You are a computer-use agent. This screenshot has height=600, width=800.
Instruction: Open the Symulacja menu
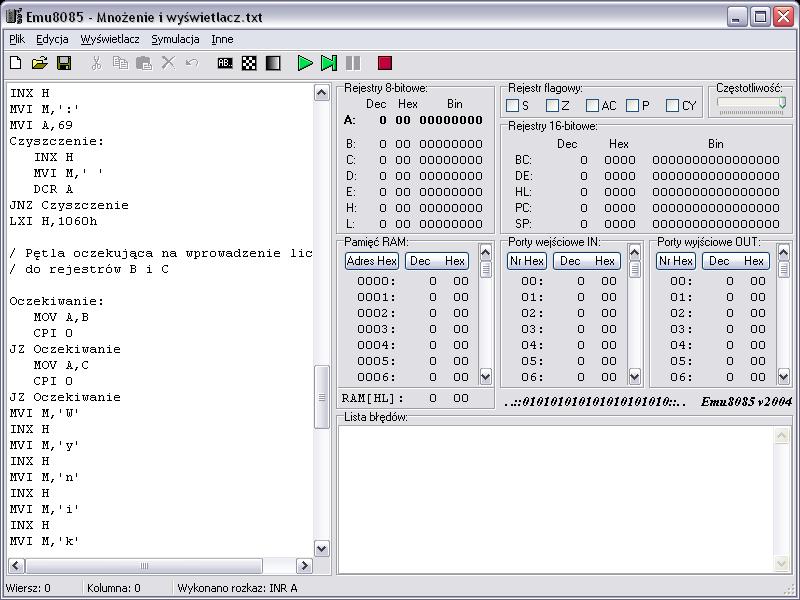[x=175, y=39]
